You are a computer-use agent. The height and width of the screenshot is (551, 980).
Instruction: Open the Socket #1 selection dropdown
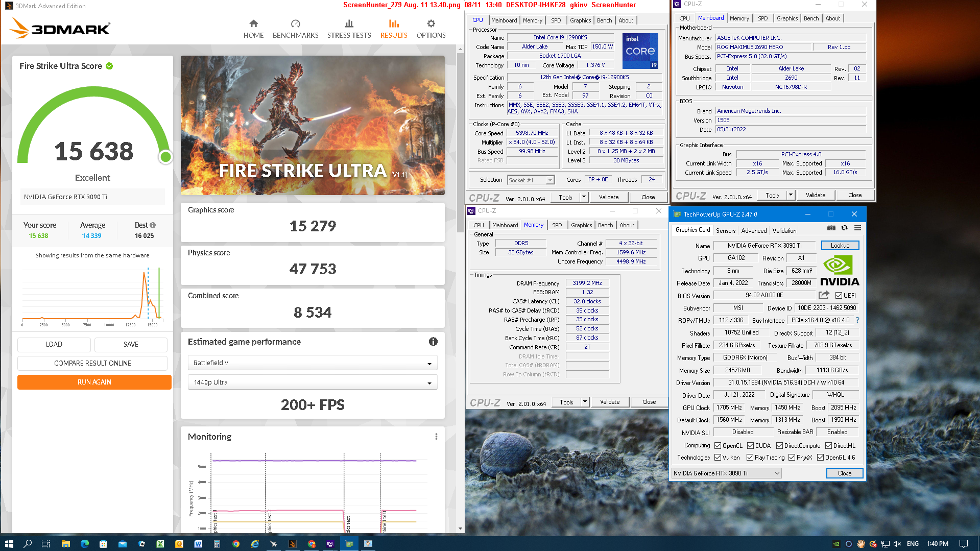pyautogui.click(x=531, y=180)
